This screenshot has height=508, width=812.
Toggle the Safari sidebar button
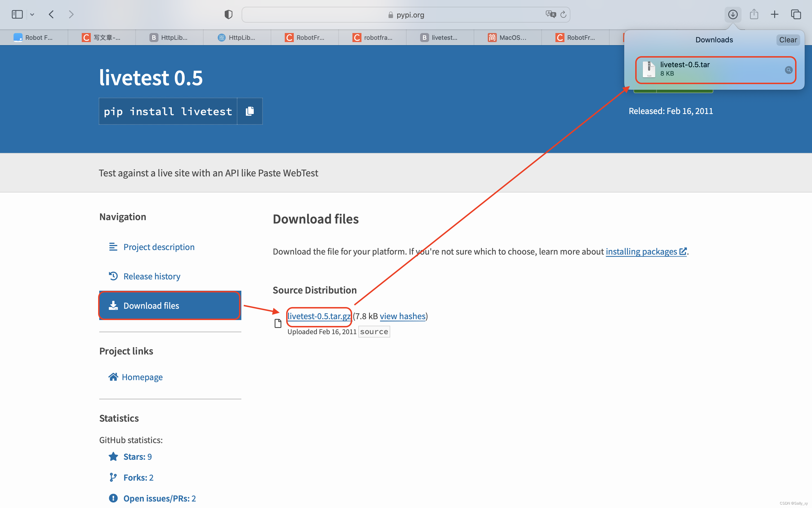tap(17, 14)
